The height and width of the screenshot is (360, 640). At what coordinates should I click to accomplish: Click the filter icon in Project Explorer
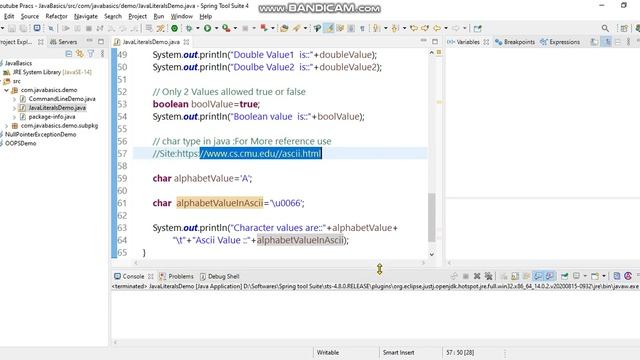[x=91, y=54]
